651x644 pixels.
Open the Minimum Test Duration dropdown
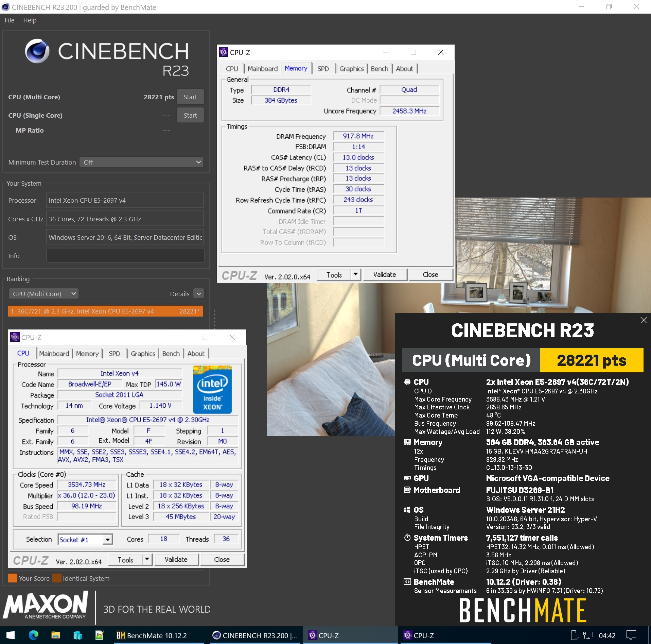(x=141, y=162)
